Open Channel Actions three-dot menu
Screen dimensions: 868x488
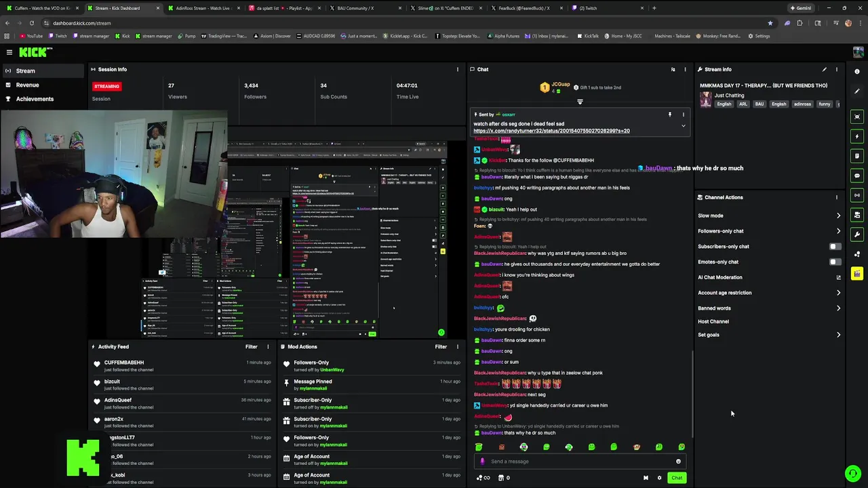click(x=837, y=197)
